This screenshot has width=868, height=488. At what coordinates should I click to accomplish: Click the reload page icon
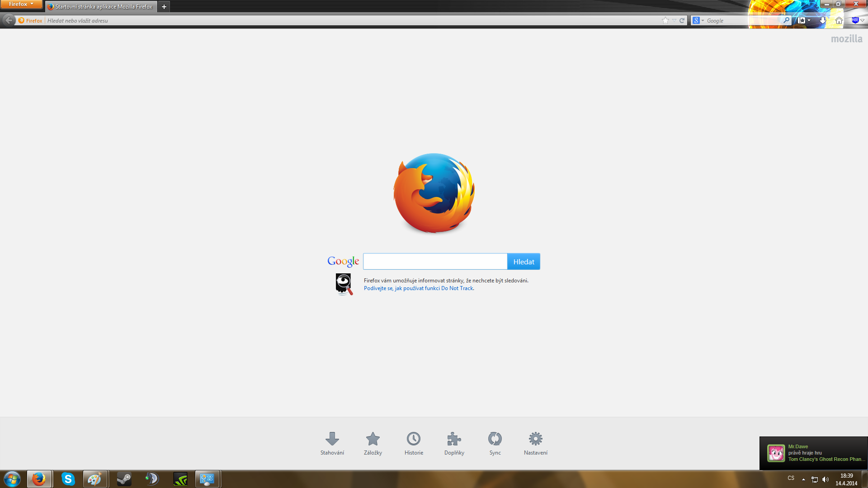[x=682, y=20]
